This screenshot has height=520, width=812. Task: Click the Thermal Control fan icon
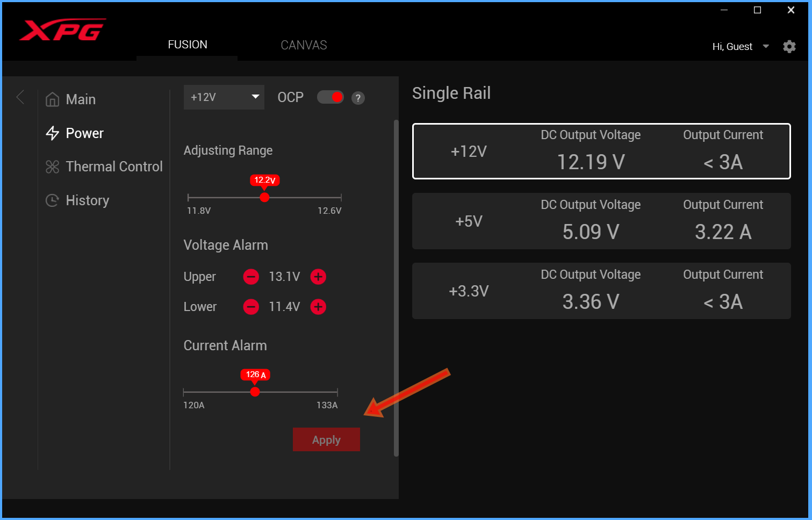pyautogui.click(x=52, y=167)
